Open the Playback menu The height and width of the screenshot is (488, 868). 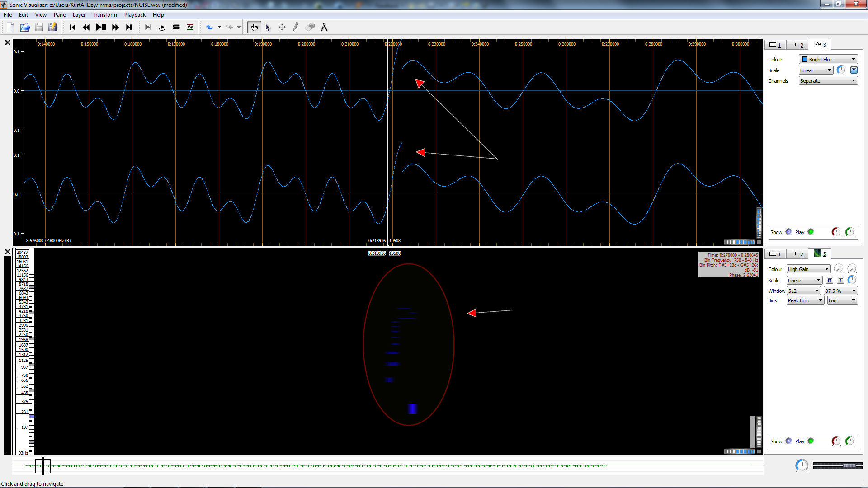[x=135, y=15]
